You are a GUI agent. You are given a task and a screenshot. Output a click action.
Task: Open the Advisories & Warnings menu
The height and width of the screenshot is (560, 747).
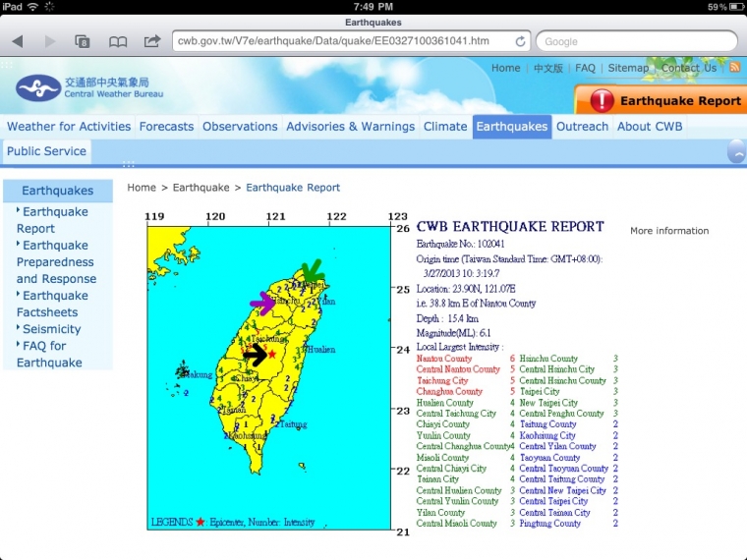351,127
